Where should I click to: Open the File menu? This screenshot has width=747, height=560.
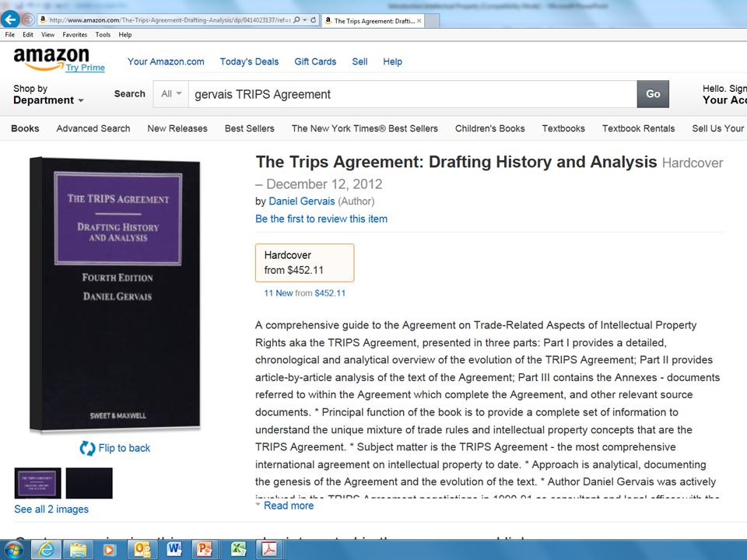click(9, 35)
